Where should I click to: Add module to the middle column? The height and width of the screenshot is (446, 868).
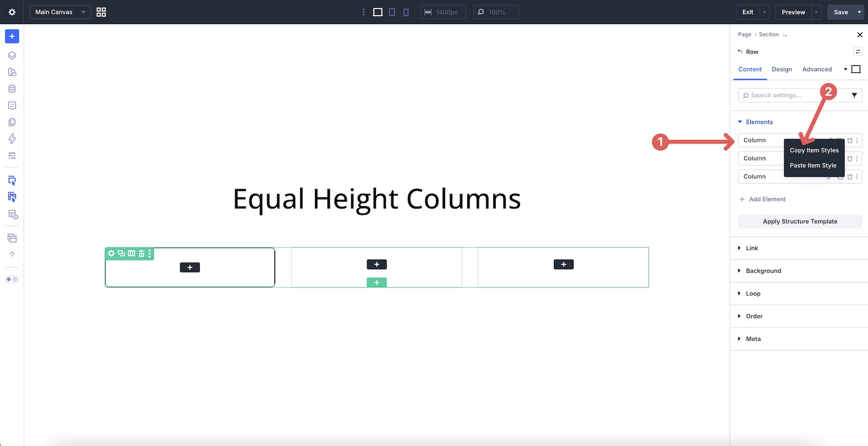[377, 265]
